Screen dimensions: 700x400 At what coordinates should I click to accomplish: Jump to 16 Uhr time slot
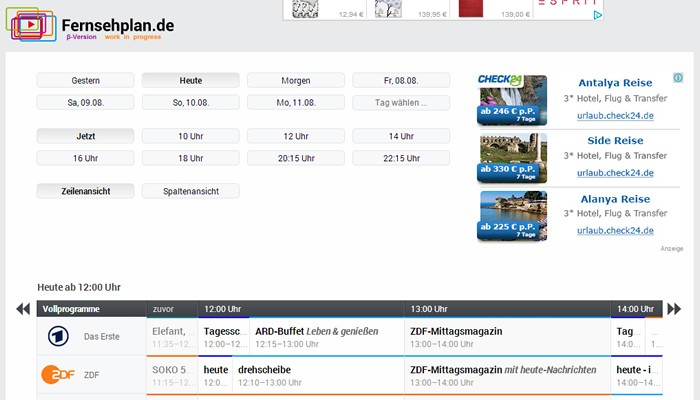(x=85, y=158)
